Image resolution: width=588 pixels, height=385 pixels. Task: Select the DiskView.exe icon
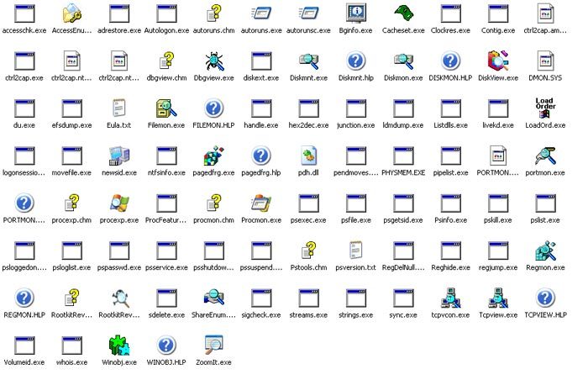(x=498, y=61)
